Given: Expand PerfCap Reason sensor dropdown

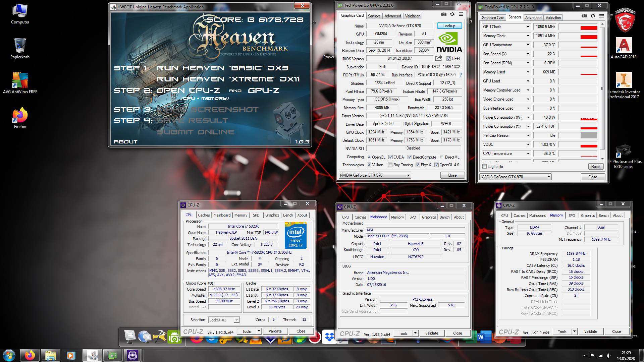Looking at the screenshot, I should [x=528, y=135].
